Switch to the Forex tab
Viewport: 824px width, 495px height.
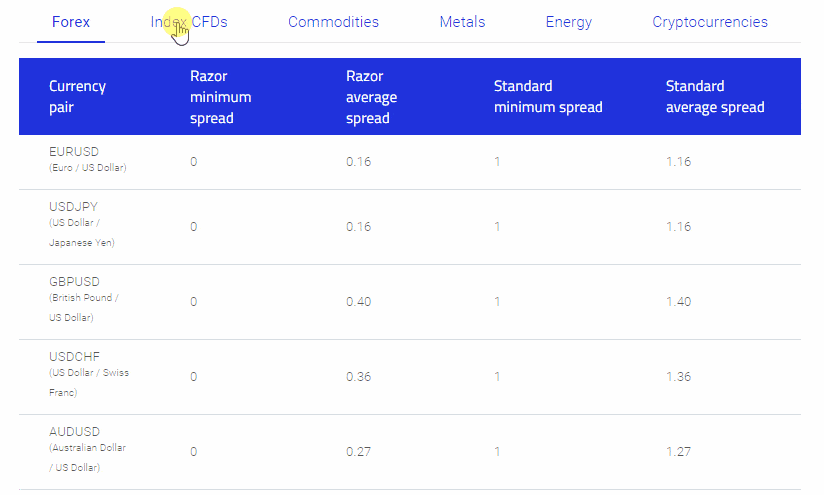[71, 22]
